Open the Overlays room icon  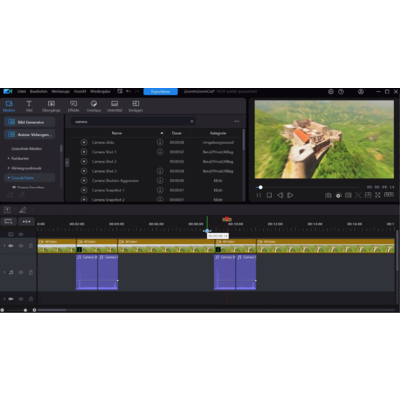pos(94,106)
